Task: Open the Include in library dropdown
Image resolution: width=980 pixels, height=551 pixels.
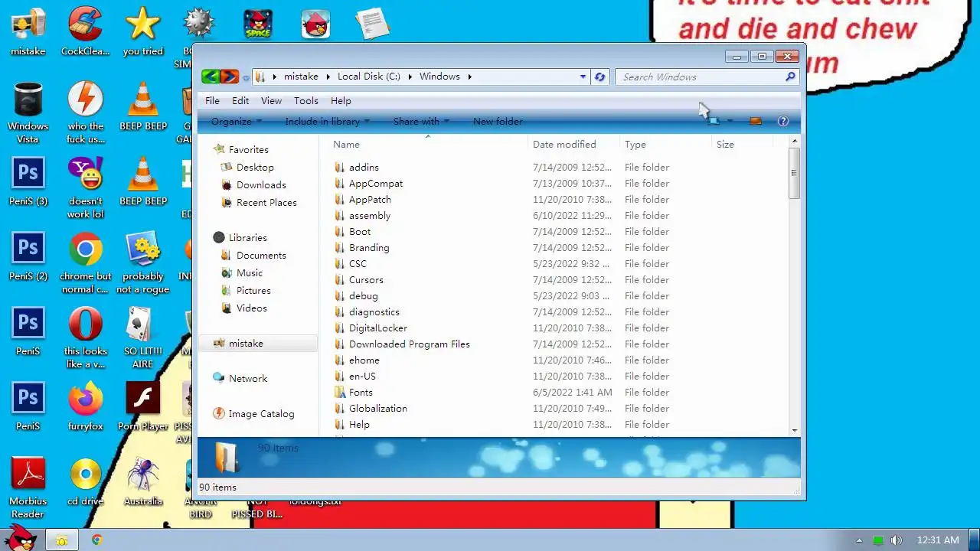Action: (x=327, y=121)
